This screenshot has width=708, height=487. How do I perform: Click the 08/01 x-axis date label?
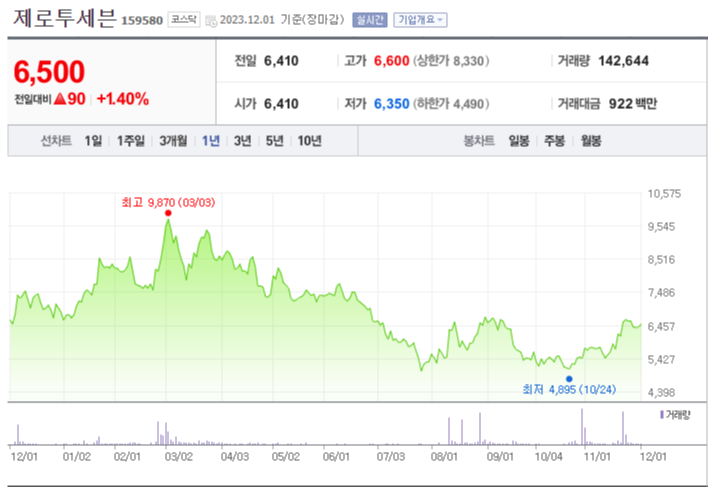pyautogui.click(x=444, y=456)
